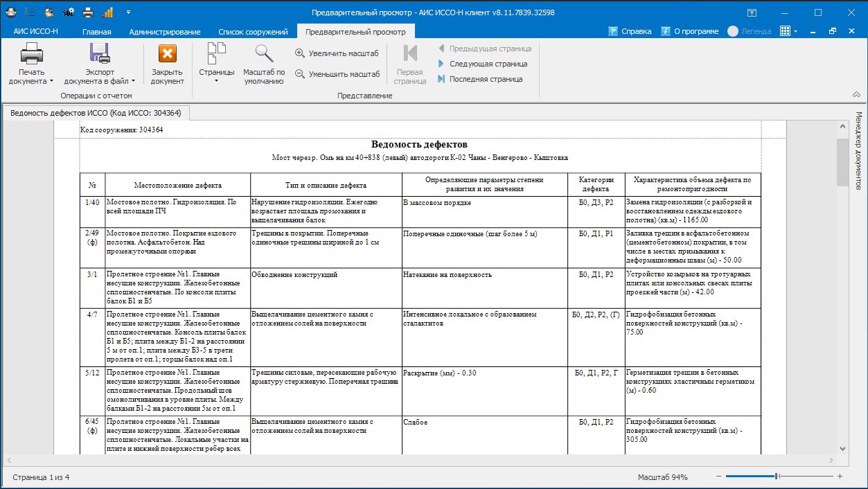Select the Ведомость дефектов ИССО document tab
The width and height of the screenshot is (868, 489).
point(96,113)
